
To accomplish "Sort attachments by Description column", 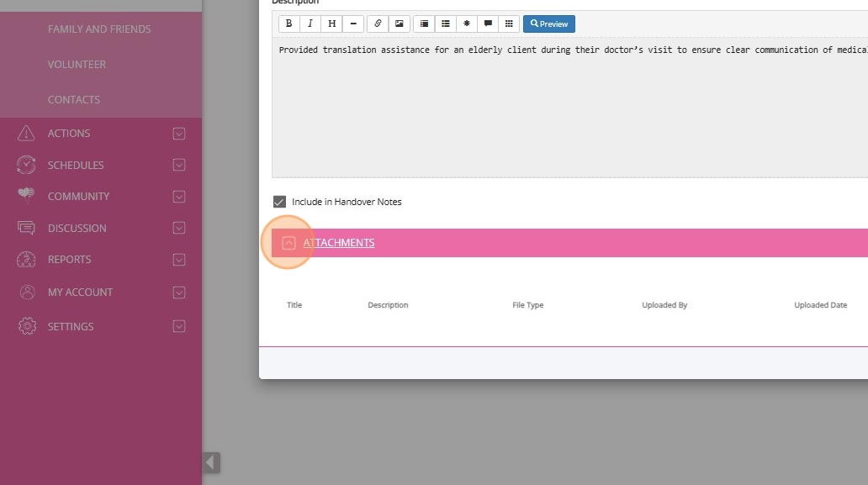I will click(x=388, y=305).
